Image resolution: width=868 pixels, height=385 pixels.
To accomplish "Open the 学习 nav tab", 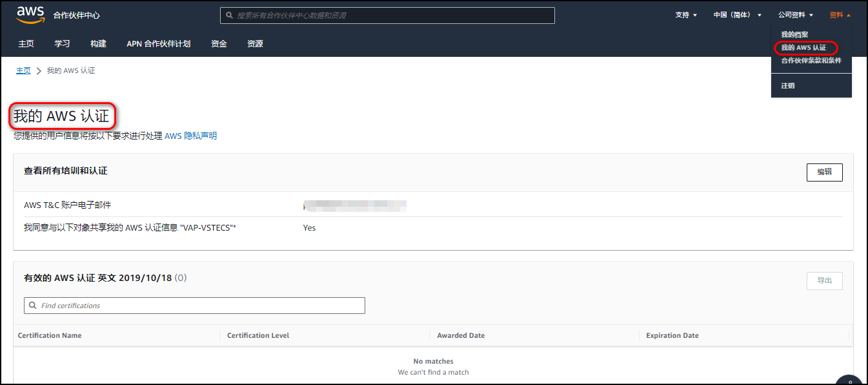I will click(62, 44).
